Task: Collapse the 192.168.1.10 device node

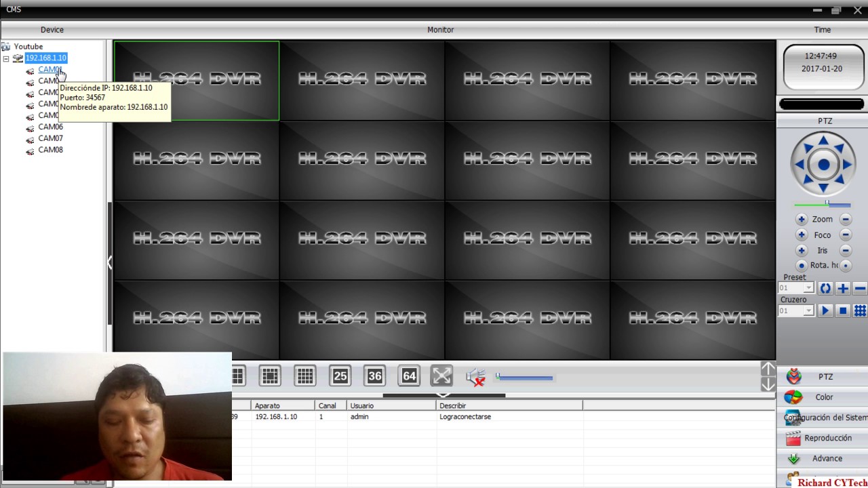Action: (6, 58)
